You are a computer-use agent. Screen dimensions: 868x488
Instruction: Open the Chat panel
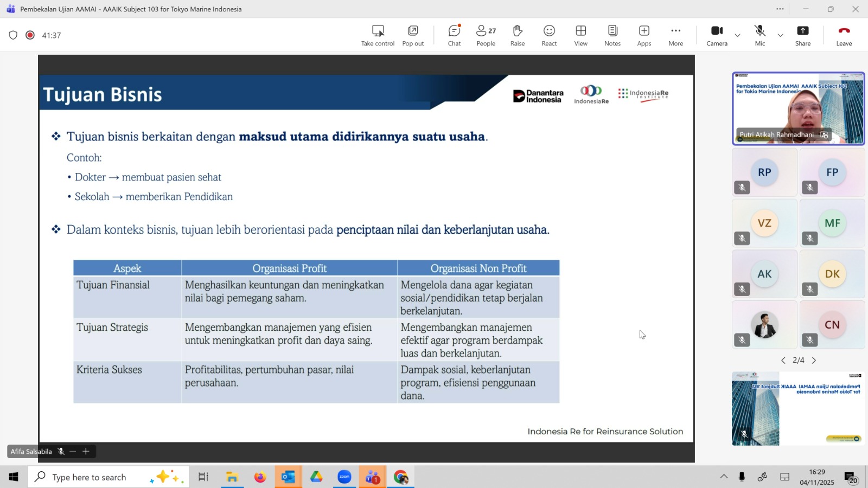pos(454,35)
